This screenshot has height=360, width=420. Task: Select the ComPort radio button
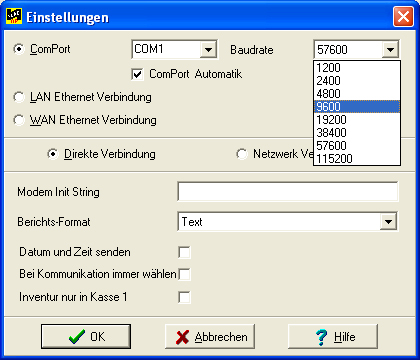coord(19,49)
